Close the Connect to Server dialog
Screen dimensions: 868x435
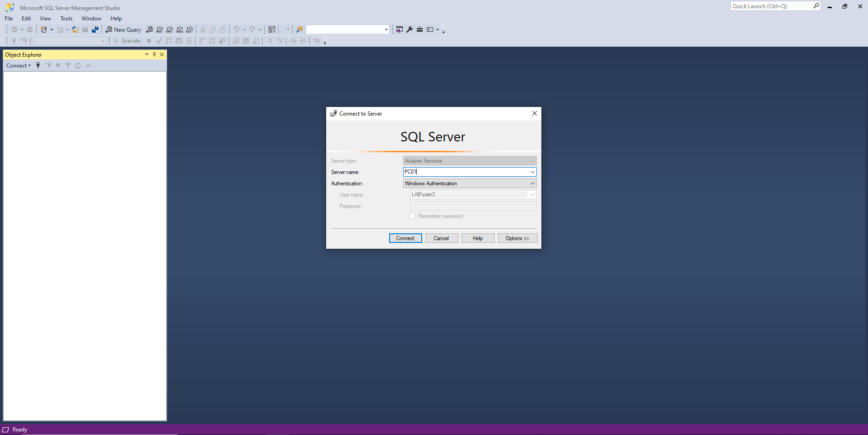tap(535, 113)
